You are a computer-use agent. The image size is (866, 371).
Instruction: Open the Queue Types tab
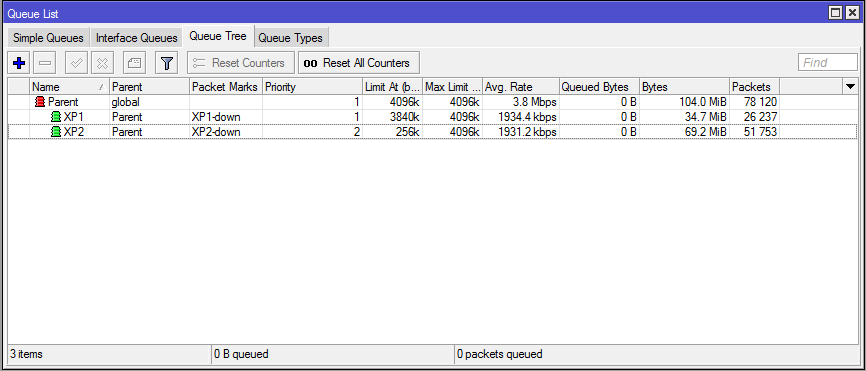point(291,38)
